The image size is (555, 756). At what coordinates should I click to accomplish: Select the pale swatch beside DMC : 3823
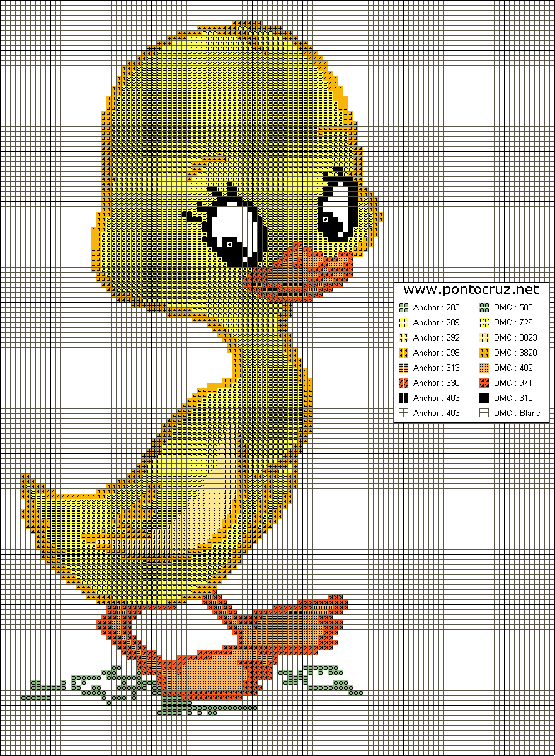484,338
